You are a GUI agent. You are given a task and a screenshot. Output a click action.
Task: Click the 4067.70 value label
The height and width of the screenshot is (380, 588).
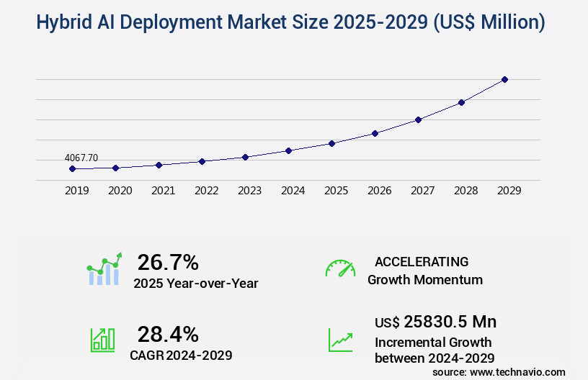pos(81,158)
